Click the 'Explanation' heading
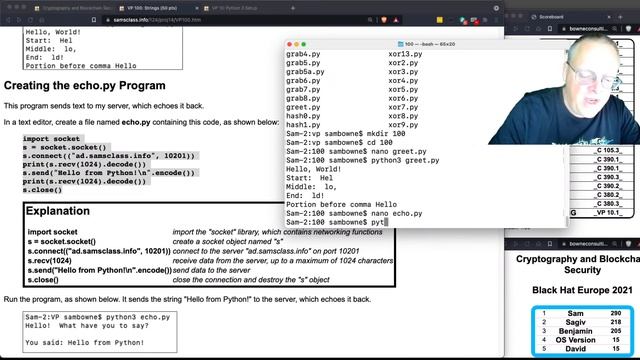 58,211
